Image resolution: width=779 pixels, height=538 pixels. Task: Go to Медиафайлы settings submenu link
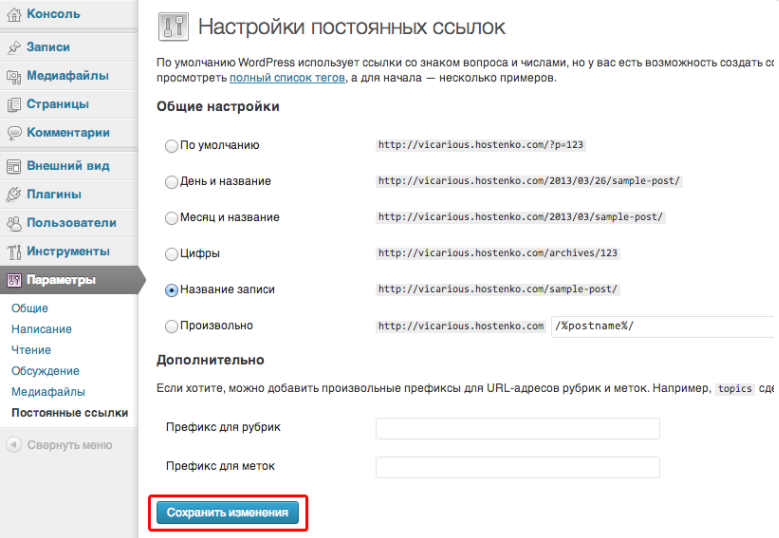(x=48, y=392)
